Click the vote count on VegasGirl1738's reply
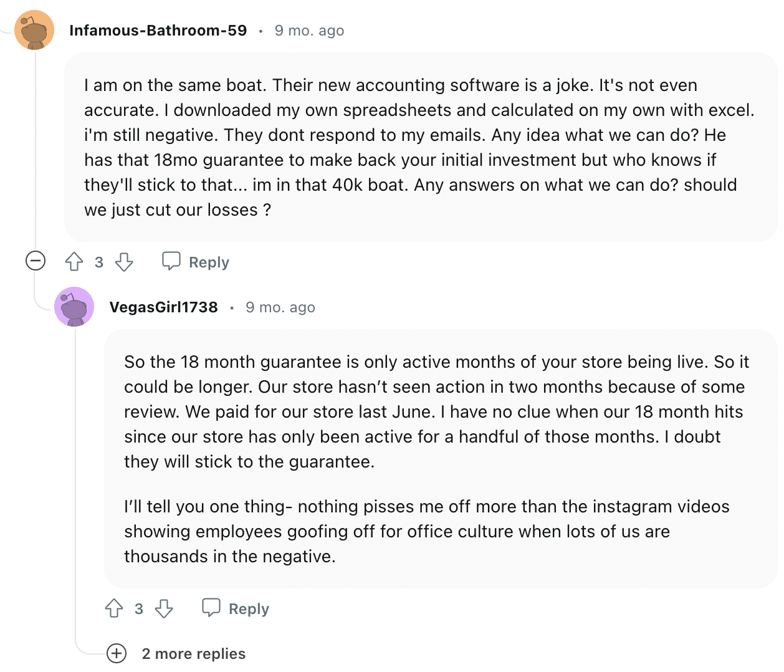 point(139,608)
